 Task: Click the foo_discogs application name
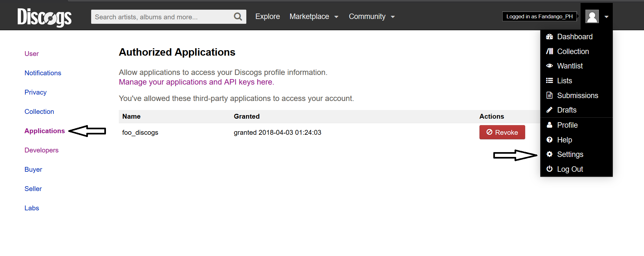tap(140, 133)
